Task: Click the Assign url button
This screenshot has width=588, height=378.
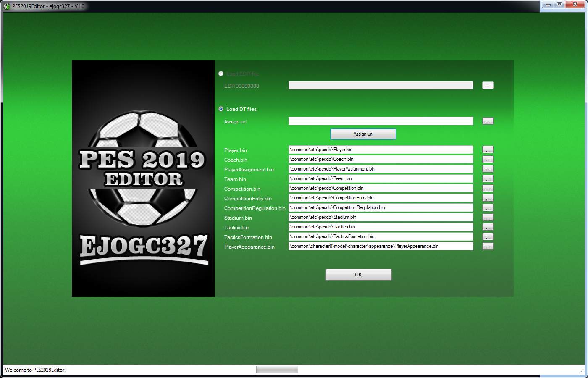Action: (x=363, y=134)
